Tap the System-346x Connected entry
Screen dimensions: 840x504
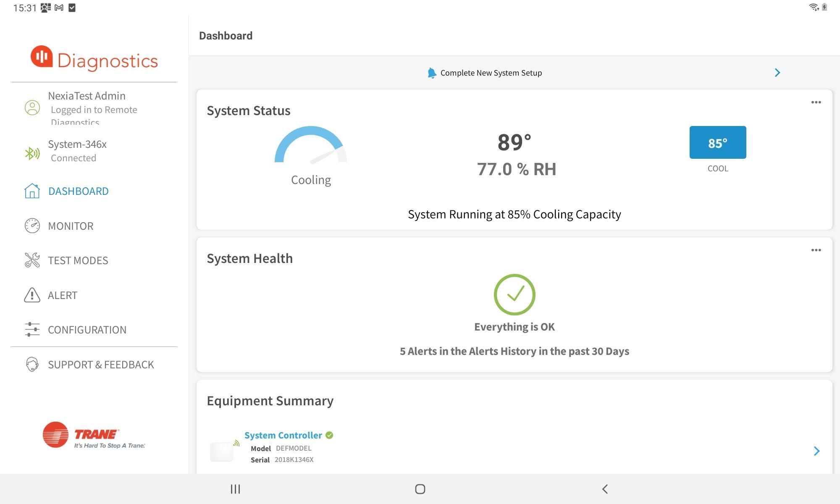(77, 150)
